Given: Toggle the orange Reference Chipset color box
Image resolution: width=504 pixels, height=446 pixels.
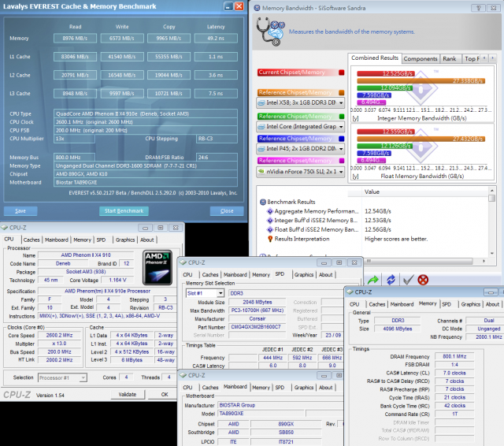Looking at the screenshot, I should [x=341, y=93].
